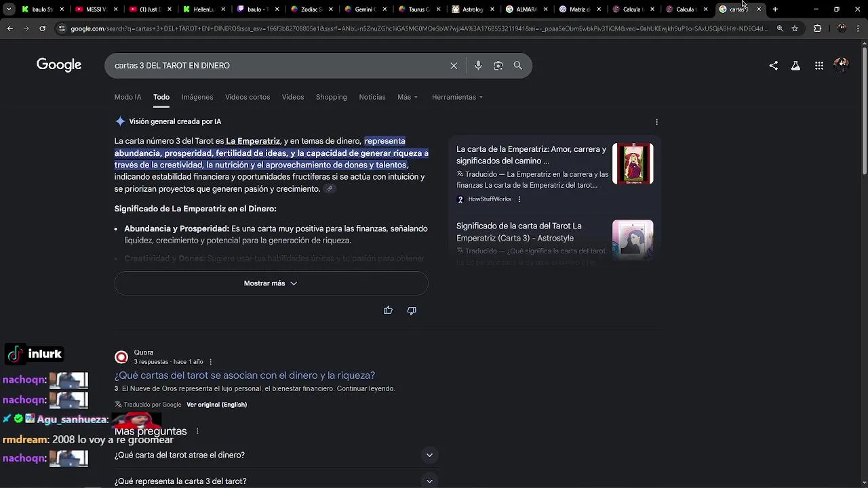868x488 pixels.
Task: Open browser extensions puzzle icon
Action: pos(817,28)
